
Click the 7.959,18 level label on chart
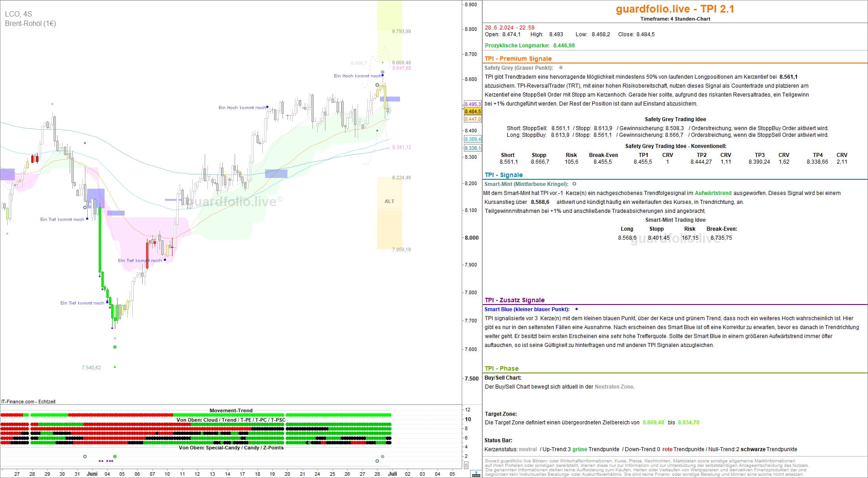(401, 250)
